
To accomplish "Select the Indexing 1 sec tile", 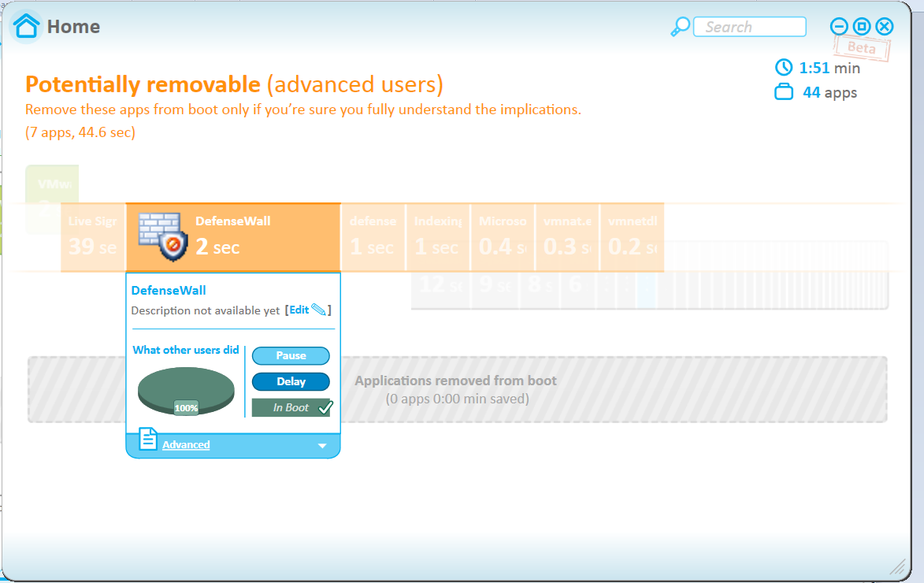I will coord(438,237).
